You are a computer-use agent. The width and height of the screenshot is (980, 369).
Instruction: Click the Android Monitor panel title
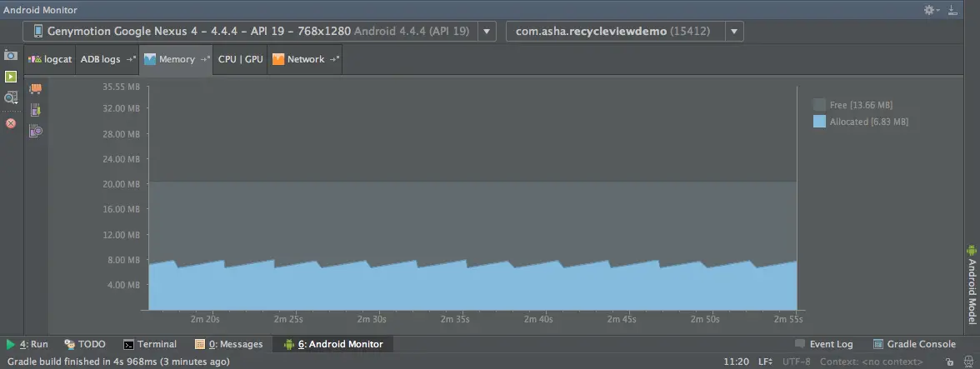click(x=41, y=10)
